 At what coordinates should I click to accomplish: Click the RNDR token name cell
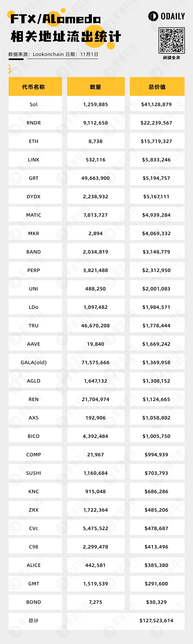(34, 123)
